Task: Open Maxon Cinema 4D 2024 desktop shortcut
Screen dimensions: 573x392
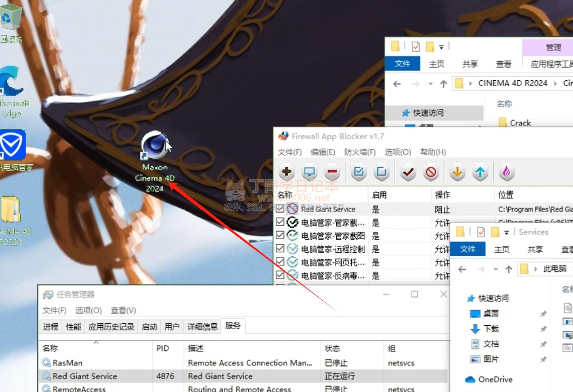Action: (x=155, y=145)
